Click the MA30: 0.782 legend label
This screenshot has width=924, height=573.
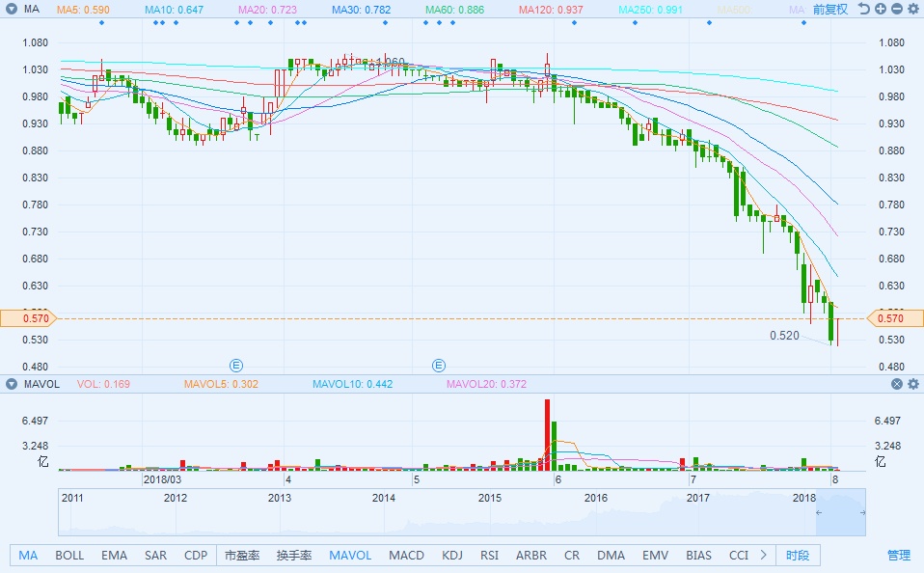tap(362, 10)
